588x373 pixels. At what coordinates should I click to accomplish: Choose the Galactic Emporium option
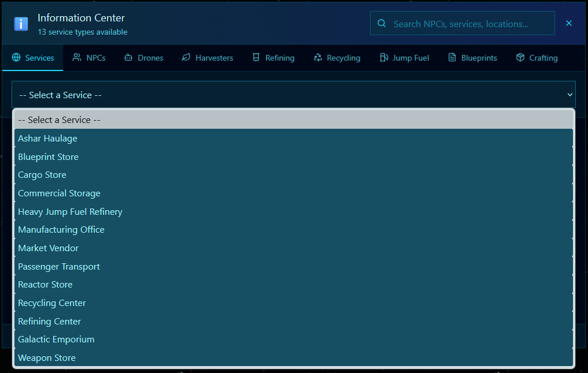(x=56, y=340)
